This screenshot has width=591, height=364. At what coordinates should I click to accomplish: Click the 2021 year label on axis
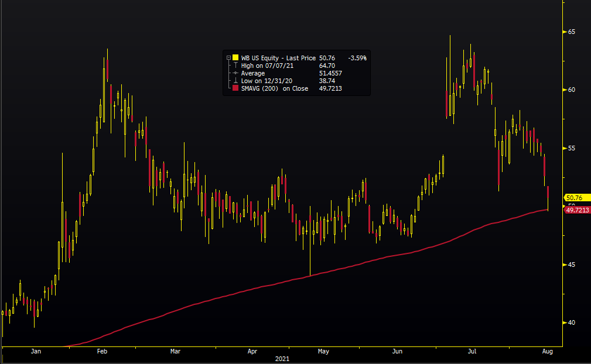(x=282, y=359)
